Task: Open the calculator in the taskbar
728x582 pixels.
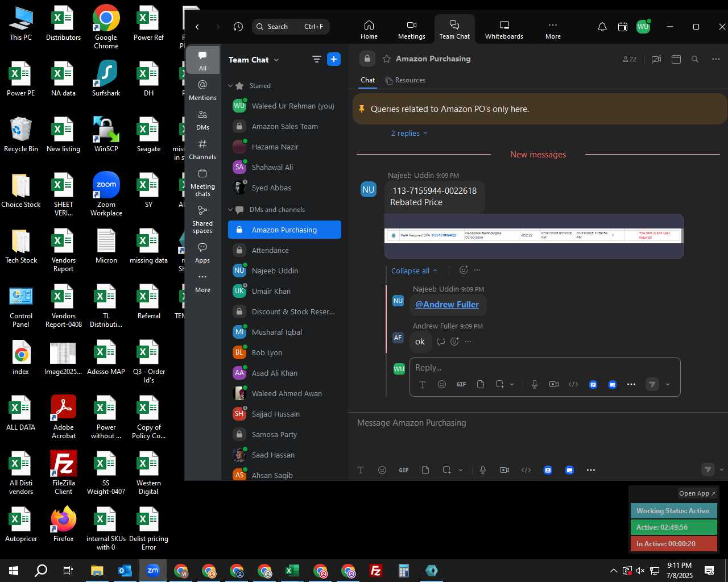Action: click(x=404, y=571)
